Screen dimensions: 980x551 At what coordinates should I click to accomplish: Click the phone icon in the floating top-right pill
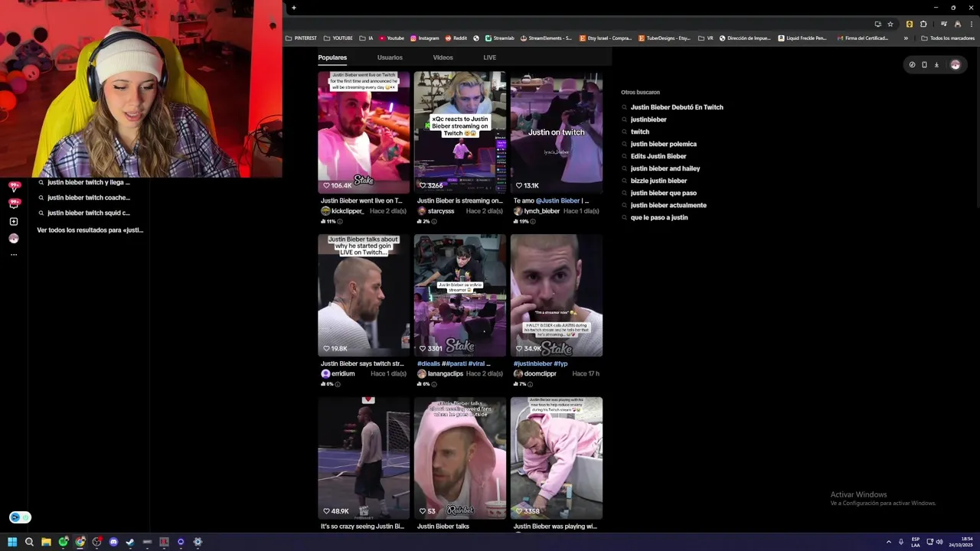pos(924,65)
